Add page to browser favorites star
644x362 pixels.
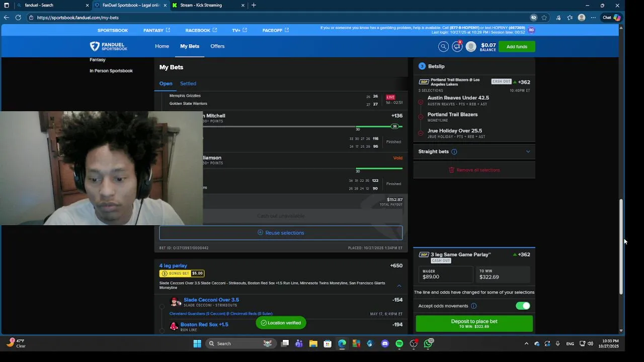[x=544, y=18]
